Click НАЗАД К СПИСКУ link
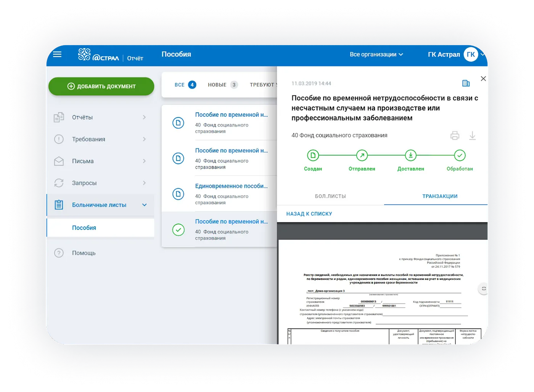 click(x=309, y=214)
